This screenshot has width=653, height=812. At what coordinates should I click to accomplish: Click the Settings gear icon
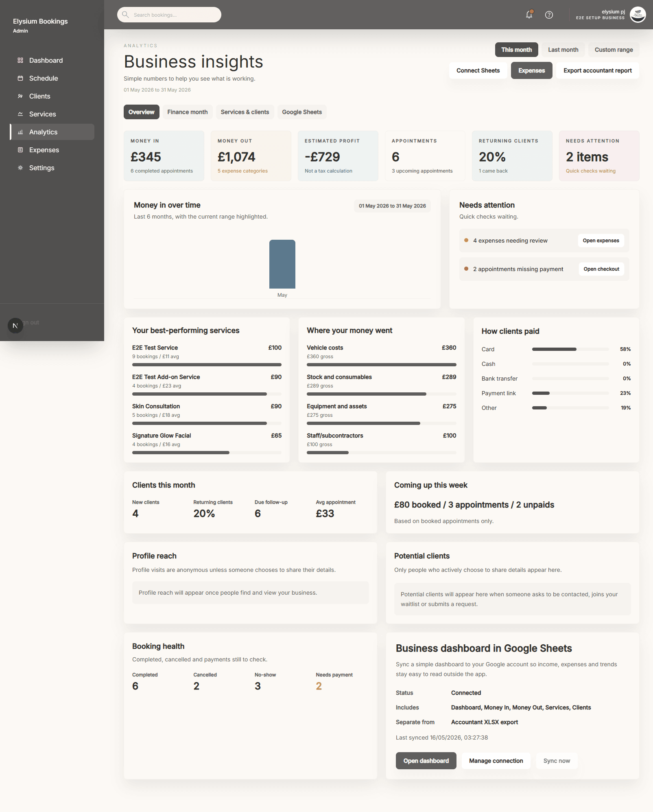20,168
